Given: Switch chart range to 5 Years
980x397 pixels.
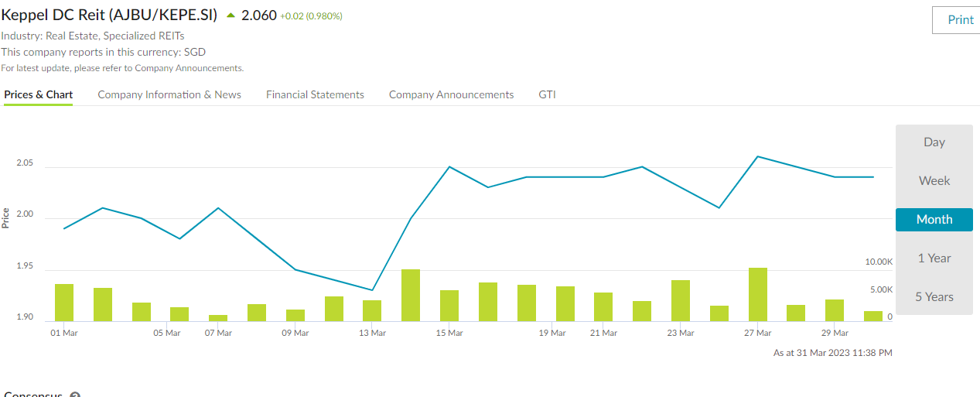Looking at the screenshot, I should [x=934, y=297].
